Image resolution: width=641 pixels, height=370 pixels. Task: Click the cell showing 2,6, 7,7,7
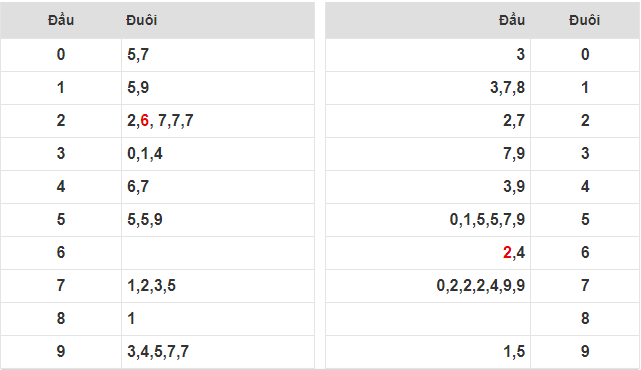tap(218, 121)
